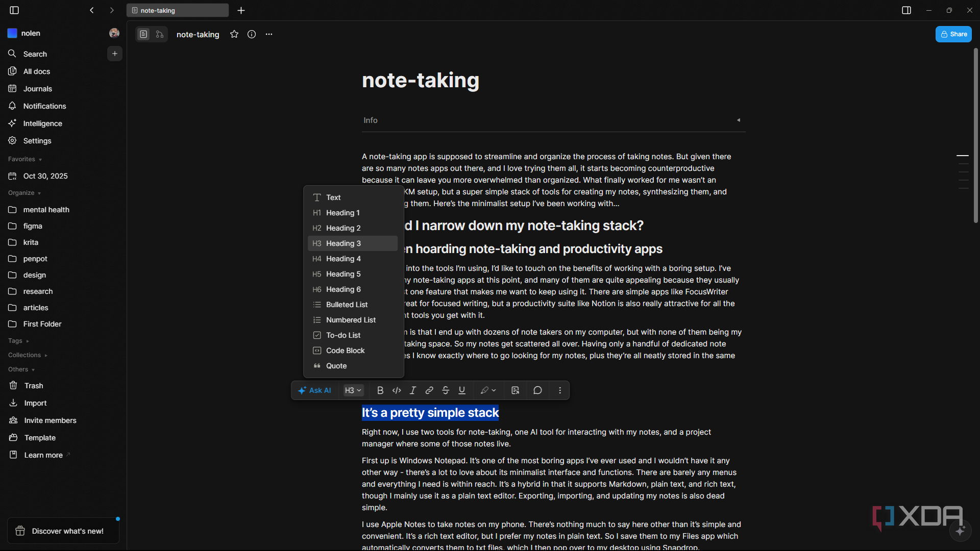
Task: Choose Text from block type menu
Action: (353, 197)
